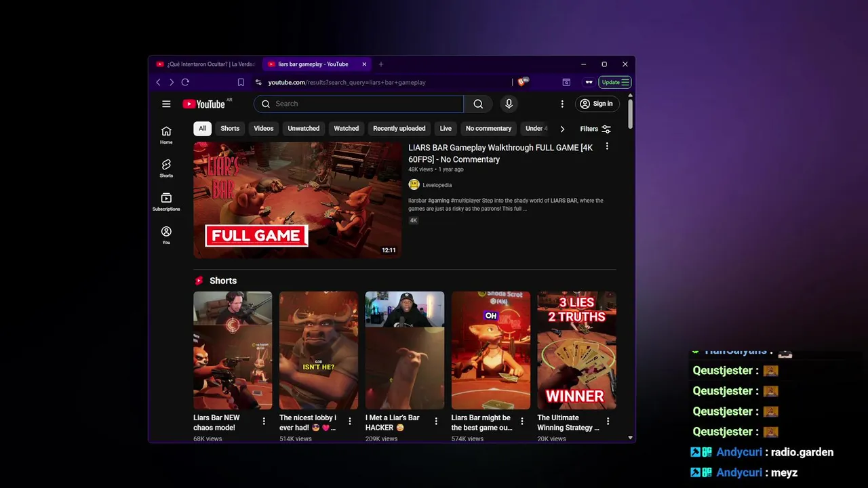Image resolution: width=868 pixels, height=488 pixels.
Task: Open the short thumbnail with OH fox character
Action: (x=491, y=350)
